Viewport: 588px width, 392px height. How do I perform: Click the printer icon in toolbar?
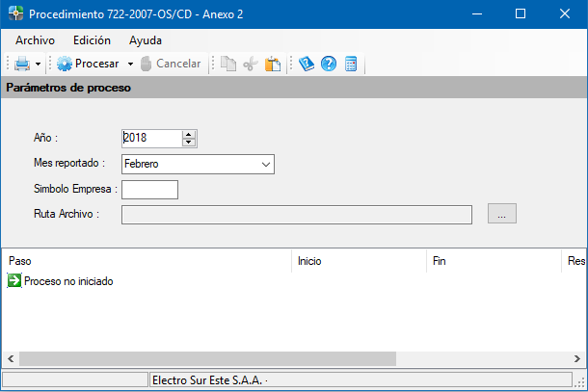(x=21, y=64)
